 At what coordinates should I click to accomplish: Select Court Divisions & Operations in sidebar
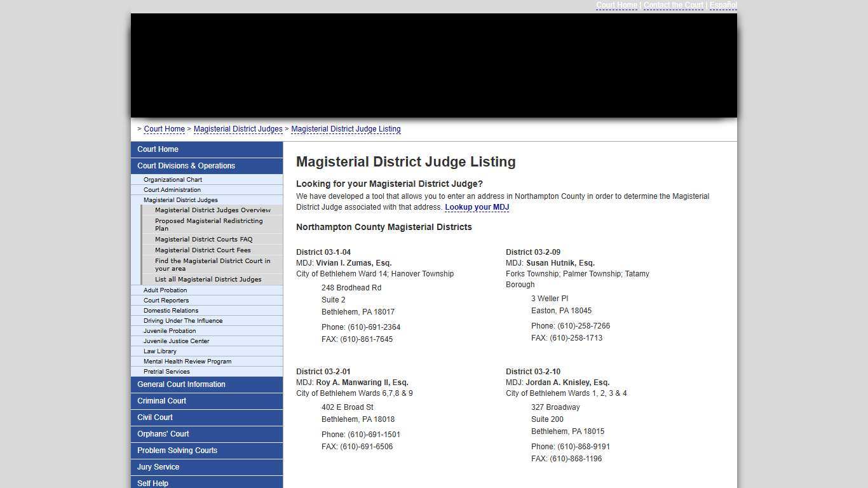pyautogui.click(x=186, y=165)
